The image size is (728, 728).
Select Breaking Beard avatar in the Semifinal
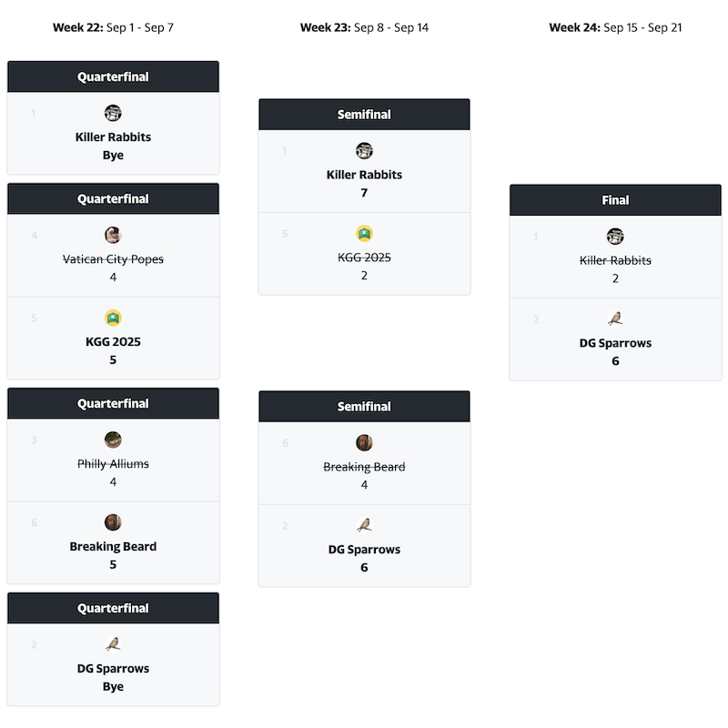tap(364, 442)
